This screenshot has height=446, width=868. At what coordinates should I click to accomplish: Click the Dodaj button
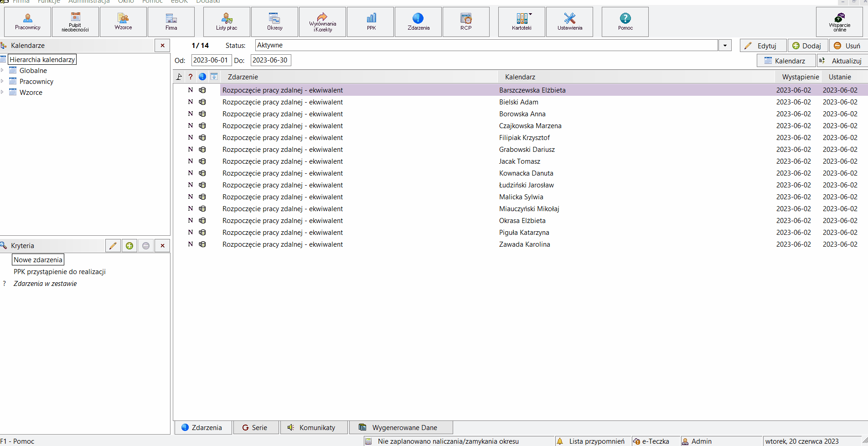pos(807,46)
